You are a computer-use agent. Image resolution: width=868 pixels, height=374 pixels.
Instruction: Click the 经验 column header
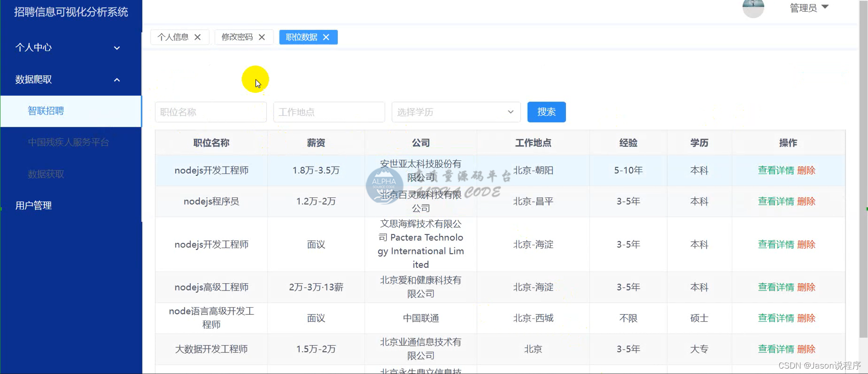coord(628,143)
